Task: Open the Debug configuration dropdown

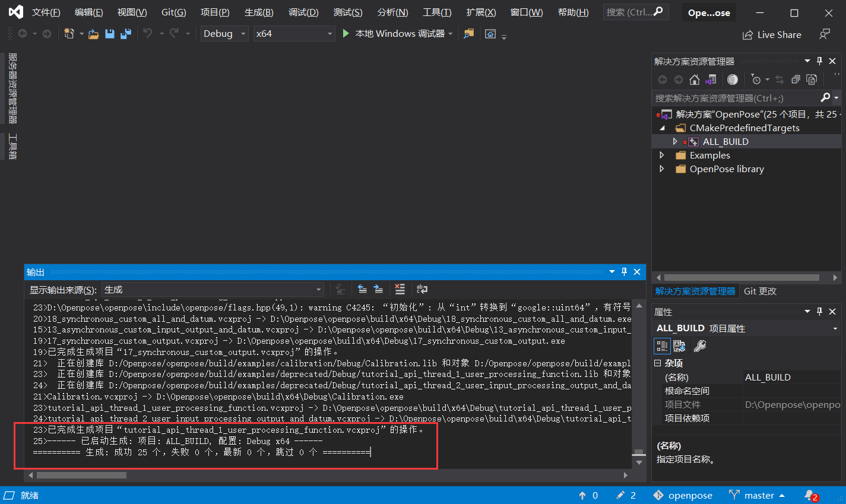Action: click(x=224, y=34)
